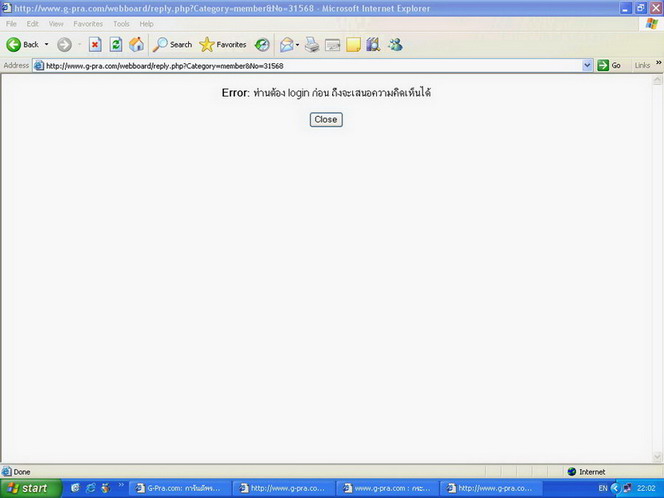Viewport: 664px width, 498px height.
Task: Open the Windows Start menu
Action: pyautogui.click(x=29, y=488)
